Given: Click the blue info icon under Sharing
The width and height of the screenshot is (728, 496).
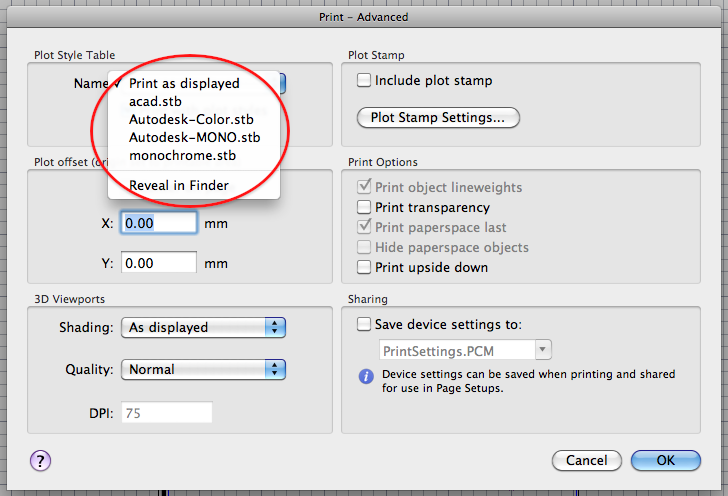Looking at the screenshot, I should 366,377.
